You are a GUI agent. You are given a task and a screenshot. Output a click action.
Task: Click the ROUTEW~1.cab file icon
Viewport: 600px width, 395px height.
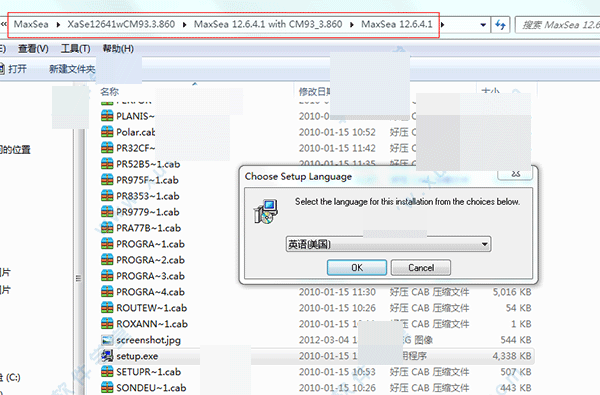pos(107,308)
